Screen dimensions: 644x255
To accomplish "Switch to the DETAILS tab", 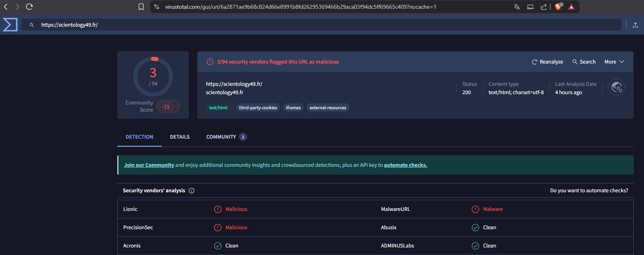I will coord(180,137).
